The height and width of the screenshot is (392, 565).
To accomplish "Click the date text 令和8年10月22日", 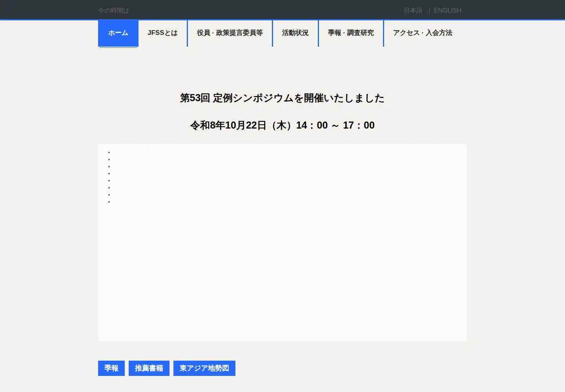I will pos(228,125).
